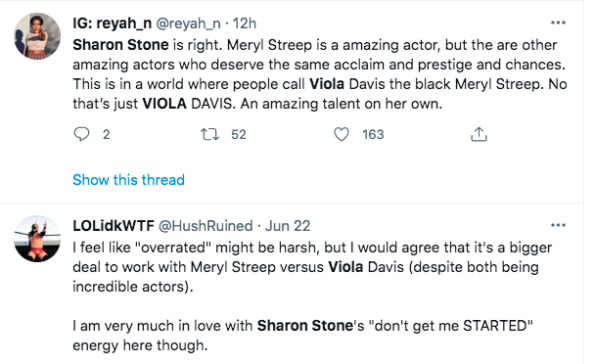Open the share icon on reyah_n's tweet
Viewport: 595px width, 364px height.
coord(479,134)
